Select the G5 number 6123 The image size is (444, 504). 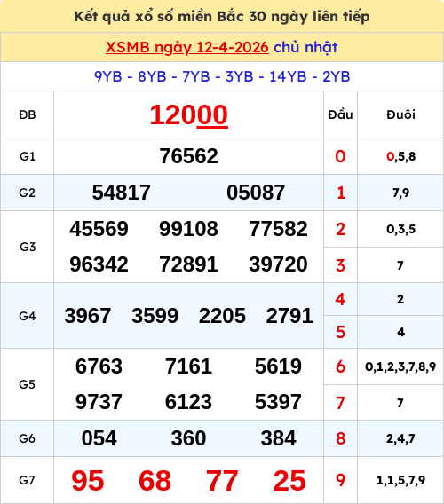(x=188, y=402)
